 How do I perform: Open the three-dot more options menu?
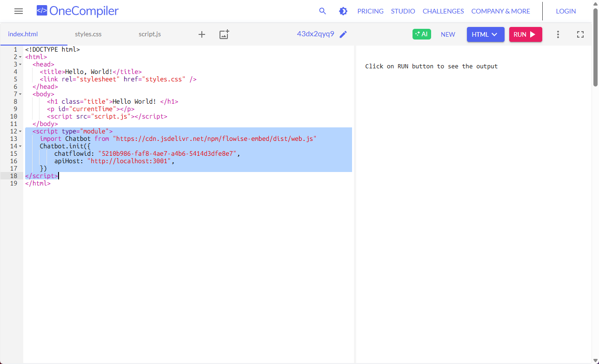558,34
